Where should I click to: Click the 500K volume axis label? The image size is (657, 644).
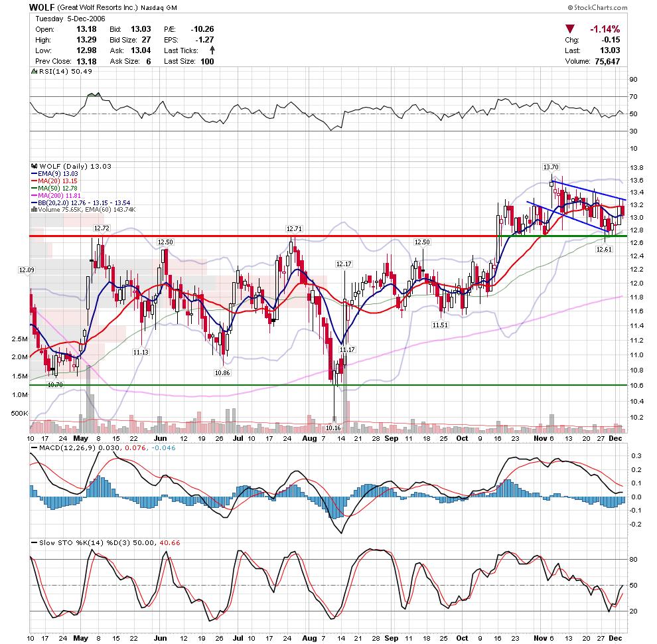point(20,414)
